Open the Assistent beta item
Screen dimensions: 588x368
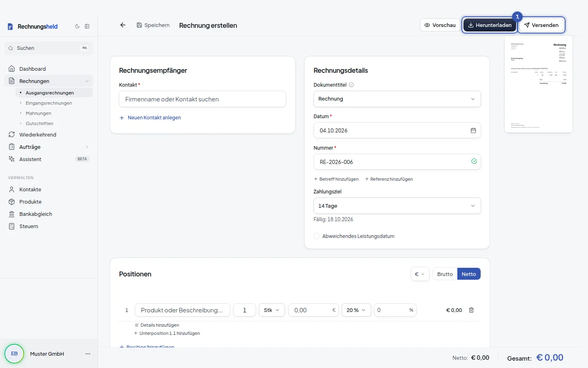[x=49, y=159]
